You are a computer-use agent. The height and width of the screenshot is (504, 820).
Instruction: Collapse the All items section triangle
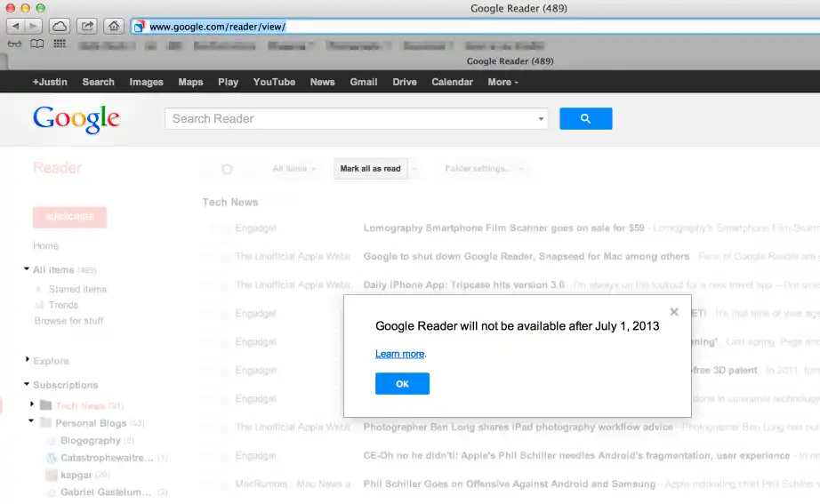[26, 268]
